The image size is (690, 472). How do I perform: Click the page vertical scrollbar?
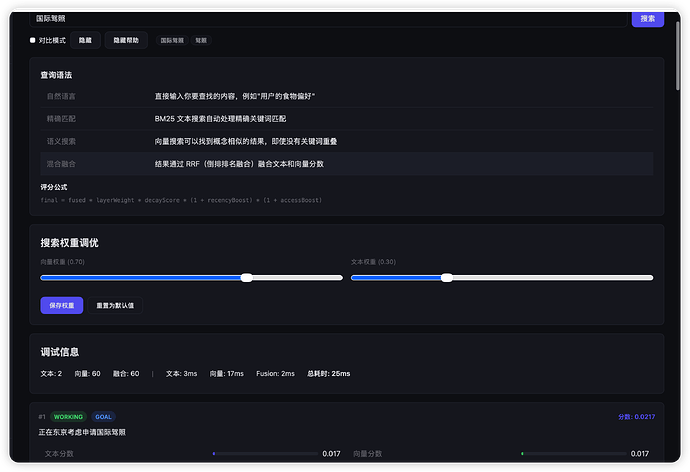click(678, 55)
